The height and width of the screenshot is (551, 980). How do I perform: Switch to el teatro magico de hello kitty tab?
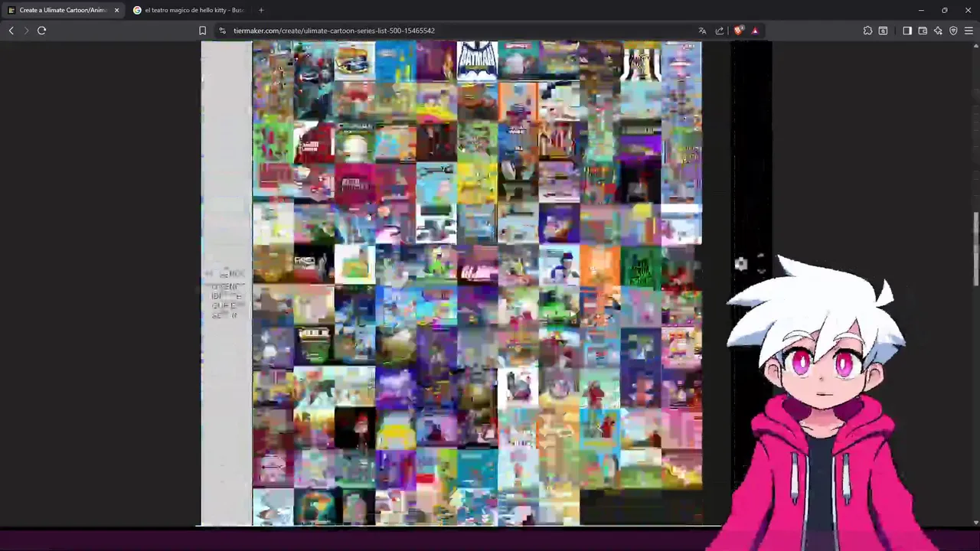(191, 10)
